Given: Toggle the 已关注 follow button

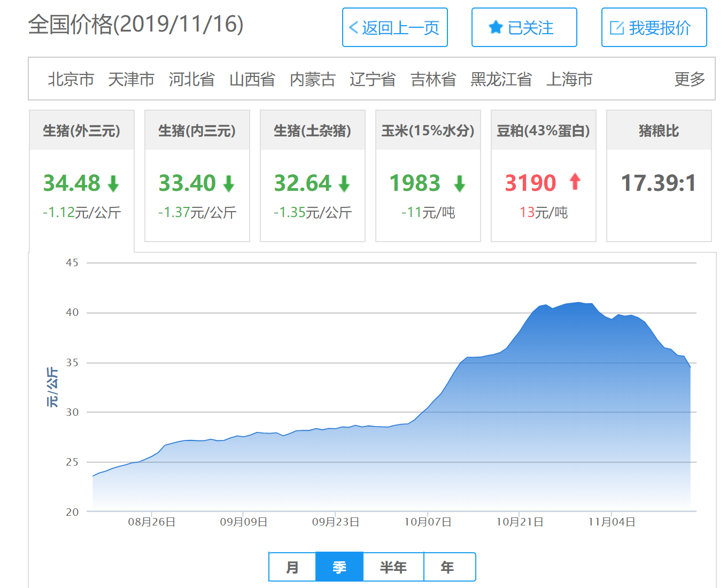Looking at the screenshot, I should point(524,27).
